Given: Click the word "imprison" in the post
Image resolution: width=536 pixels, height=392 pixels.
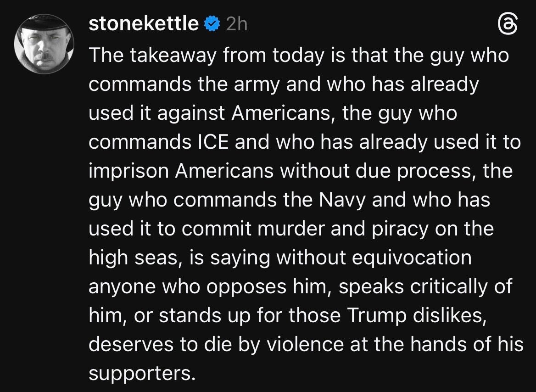Looking at the screenshot, I should (x=128, y=171).
